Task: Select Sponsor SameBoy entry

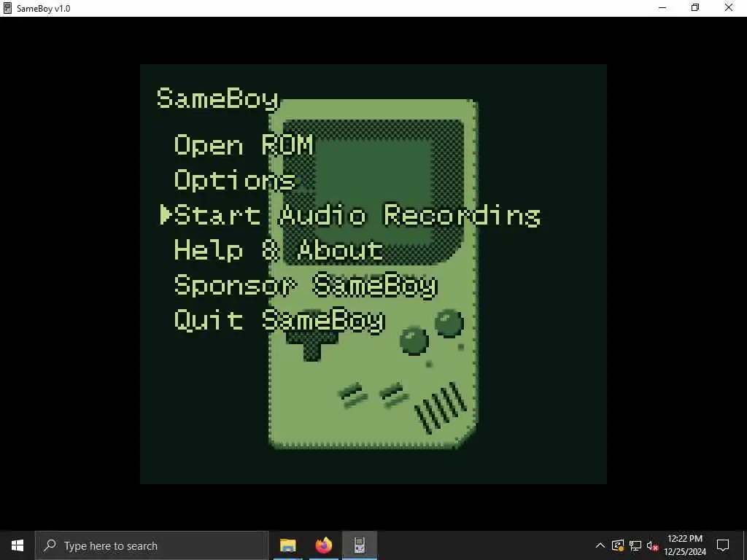Action: click(306, 285)
